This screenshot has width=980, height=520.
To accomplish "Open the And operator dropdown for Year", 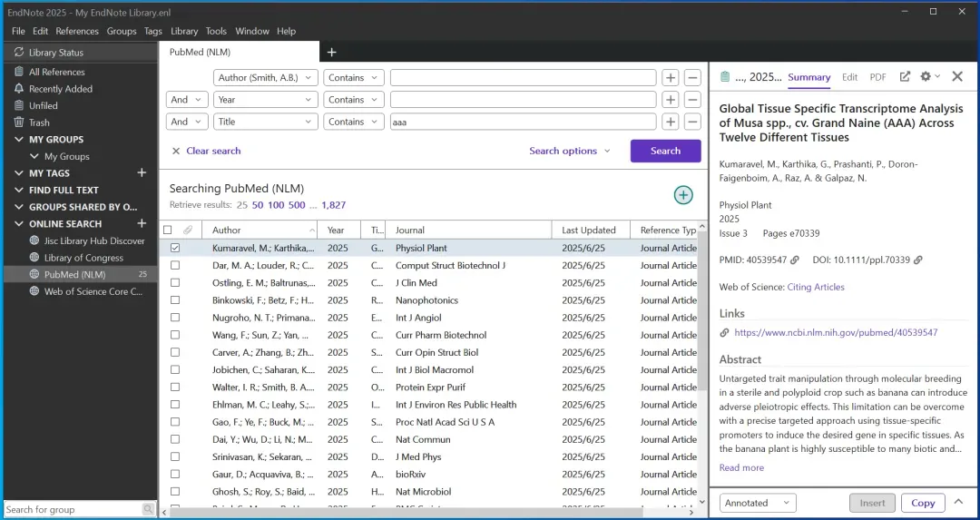I will (187, 100).
